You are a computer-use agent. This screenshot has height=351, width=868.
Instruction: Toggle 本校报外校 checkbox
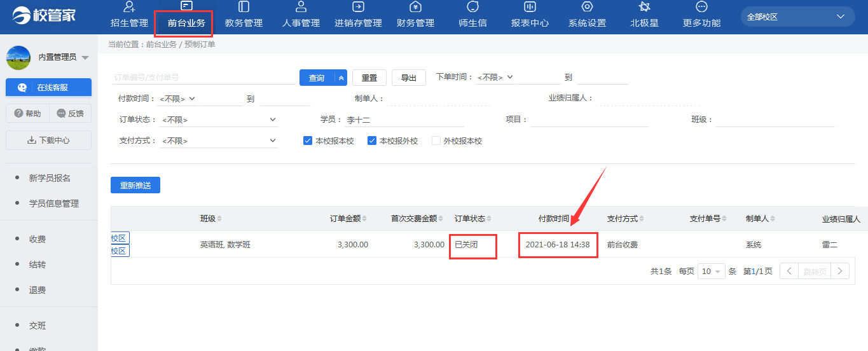[372, 141]
